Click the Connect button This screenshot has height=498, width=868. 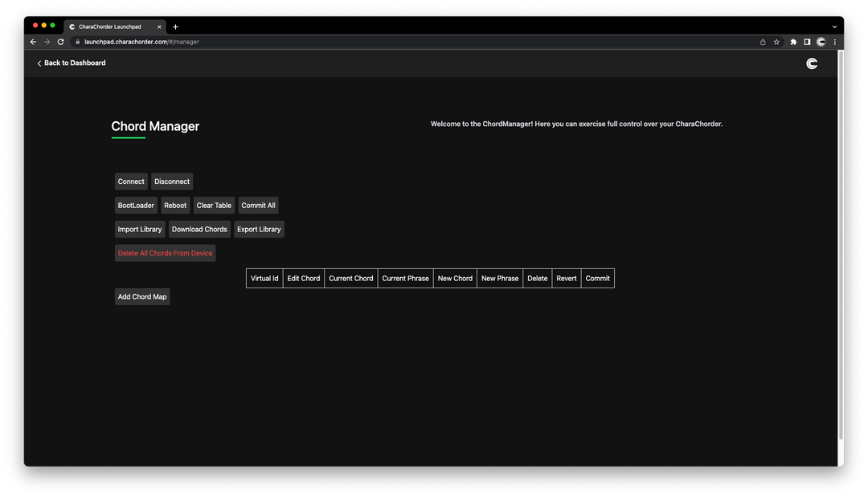tap(131, 182)
